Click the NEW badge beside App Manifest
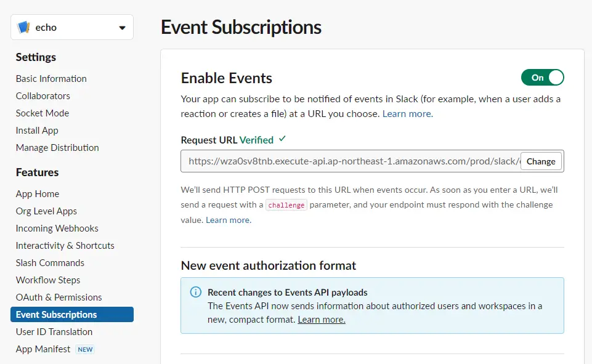 pos(85,350)
